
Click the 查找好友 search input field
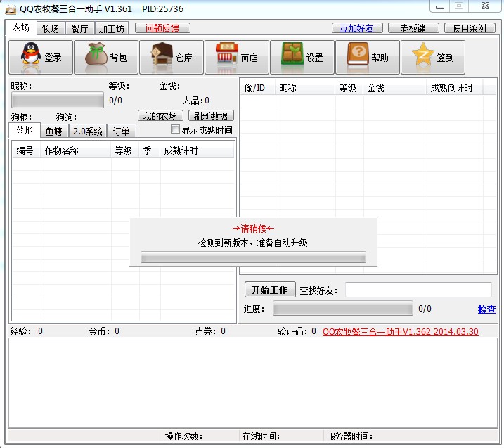(418, 290)
